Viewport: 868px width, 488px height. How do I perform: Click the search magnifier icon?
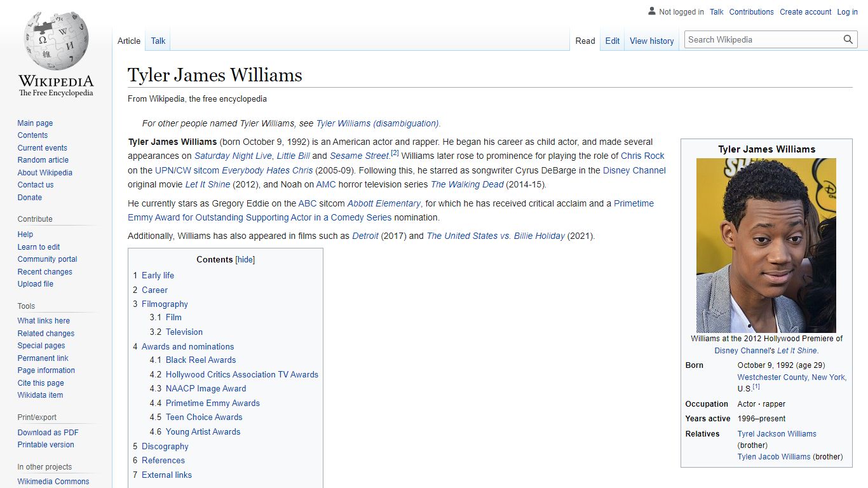848,39
